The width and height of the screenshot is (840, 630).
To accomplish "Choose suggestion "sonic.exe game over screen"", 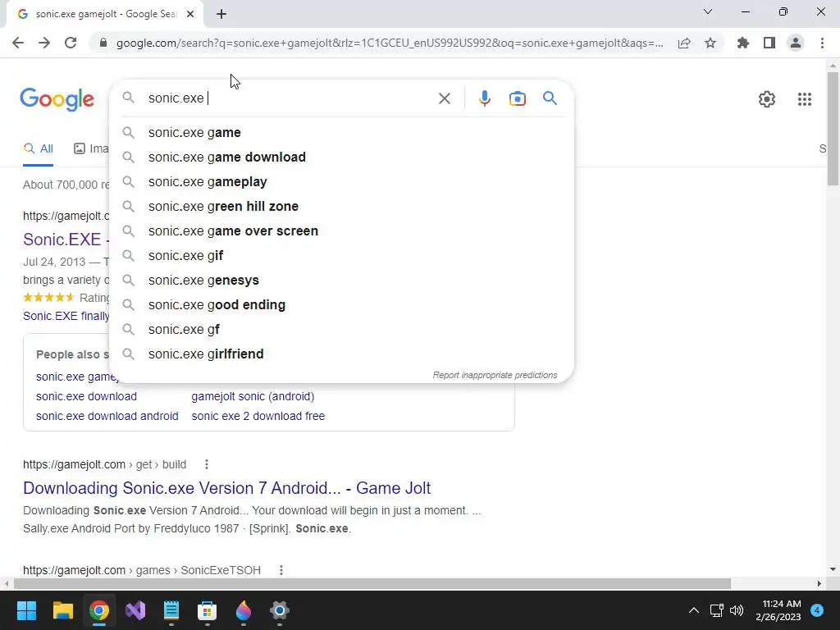I will [x=341, y=231].
